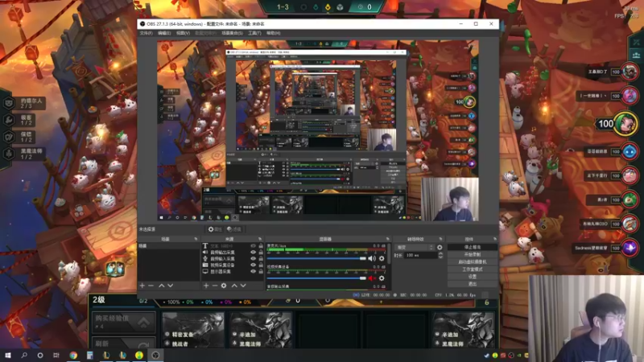Open the 场景集合(S) menu in OBS
Screen dimensions: 644x362
[232, 33]
